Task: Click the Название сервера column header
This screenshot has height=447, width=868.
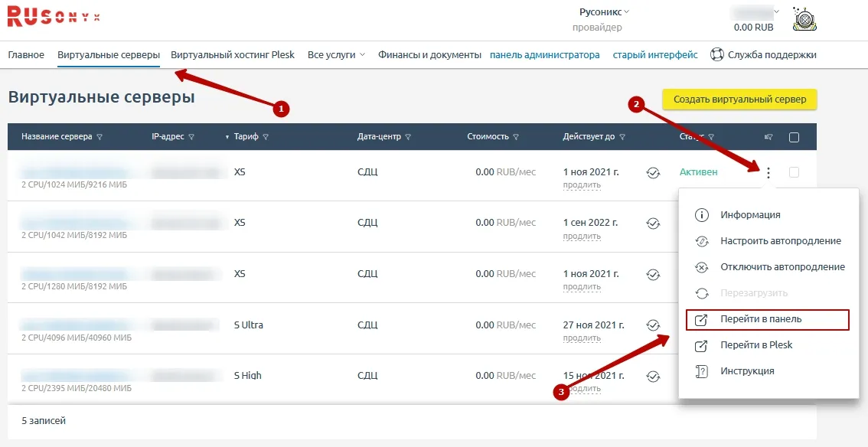Action: [x=57, y=137]
